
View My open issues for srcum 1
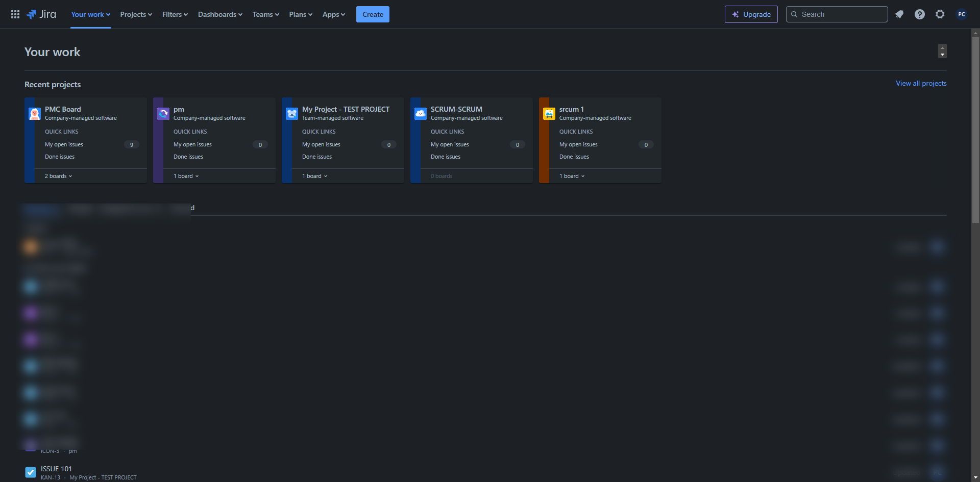(578, 144)
